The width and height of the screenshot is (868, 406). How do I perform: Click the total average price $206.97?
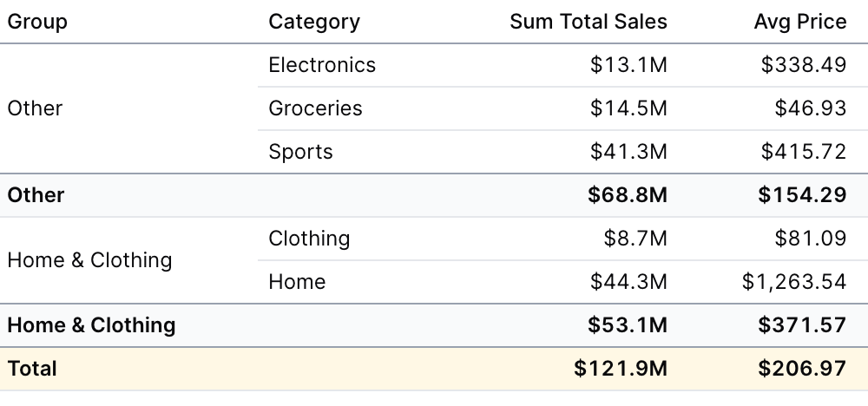(801, 369)
